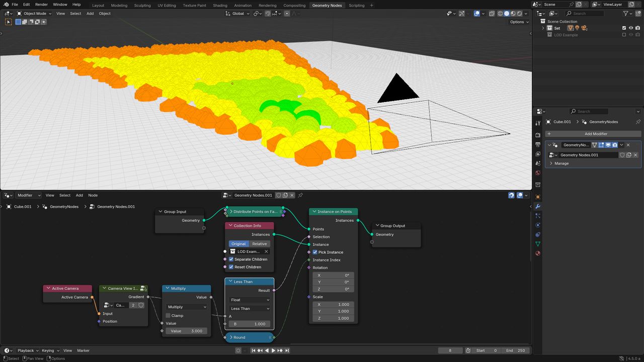Open the Object Mode dropdown
This screenshot has width=644, height=362.
[35, 14]
